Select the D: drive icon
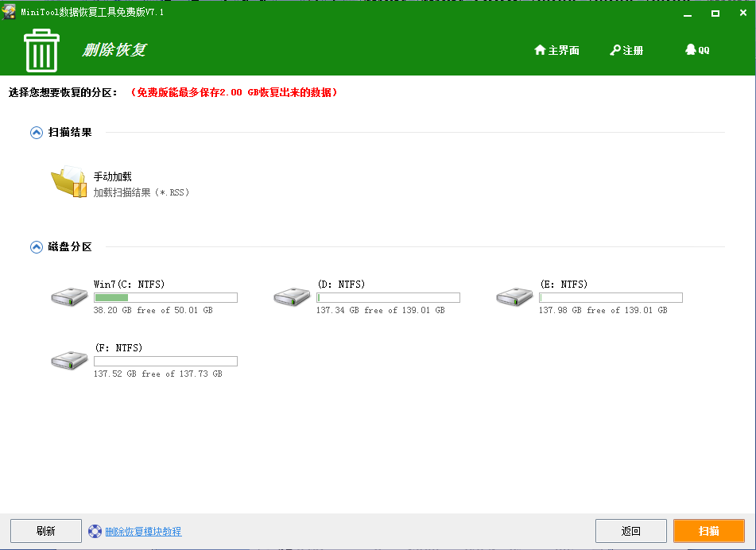Image resolution: width=756 pixels, height=550 pixels. (x=292, y=296)
